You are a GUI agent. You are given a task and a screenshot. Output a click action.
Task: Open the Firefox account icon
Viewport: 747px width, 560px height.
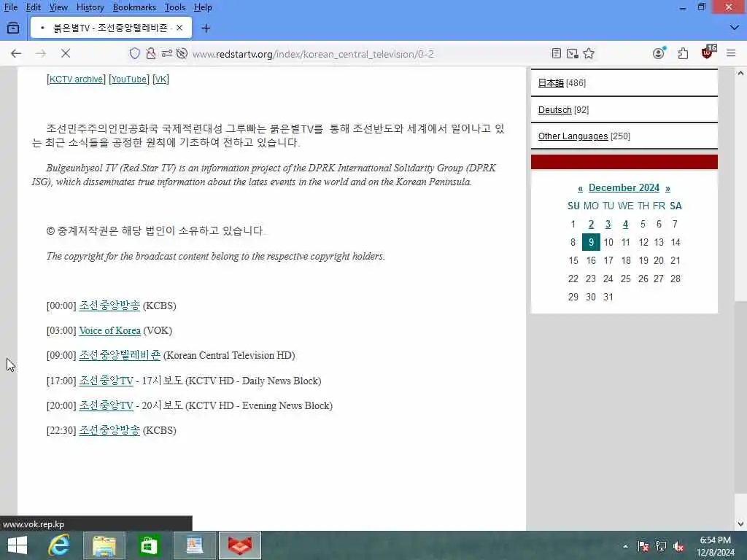(659, 53)
